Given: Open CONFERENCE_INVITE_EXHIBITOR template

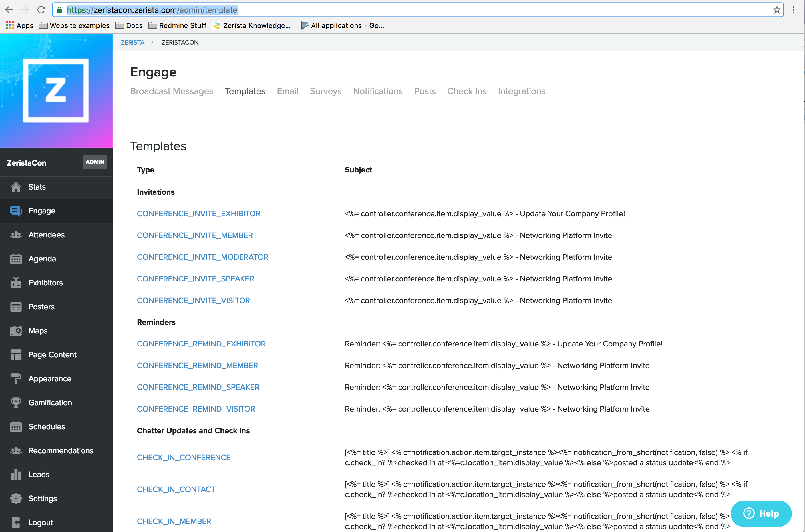Looking at the screenshot, I should 198,214.
